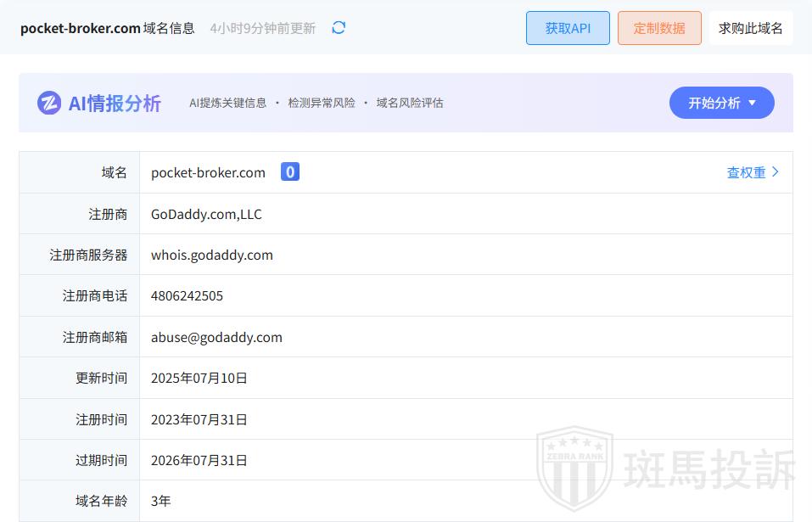The width and height of the screenshot is (812, 522).
Task: Click the update date 2025年07月10日
Action: click(x=199, y=378)
